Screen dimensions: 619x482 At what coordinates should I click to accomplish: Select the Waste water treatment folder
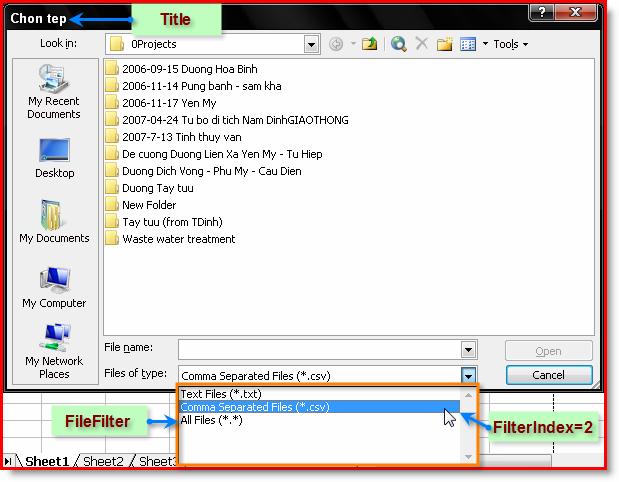click(x=170, y=239)
